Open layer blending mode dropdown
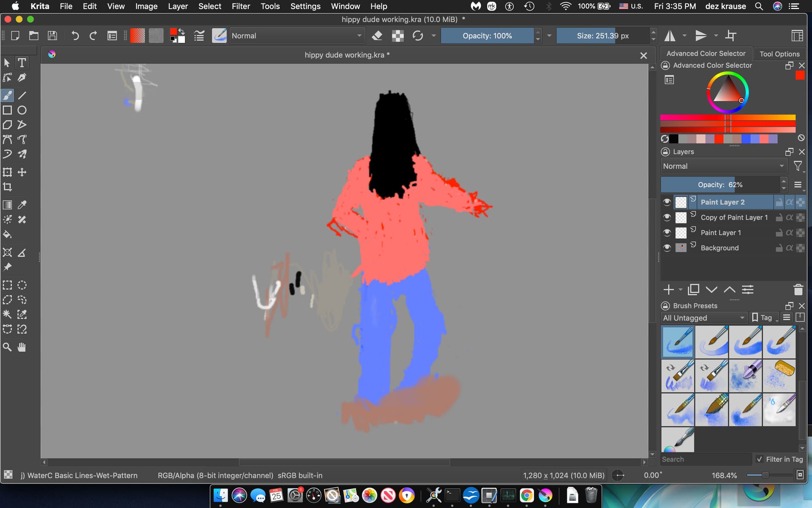 723,166
